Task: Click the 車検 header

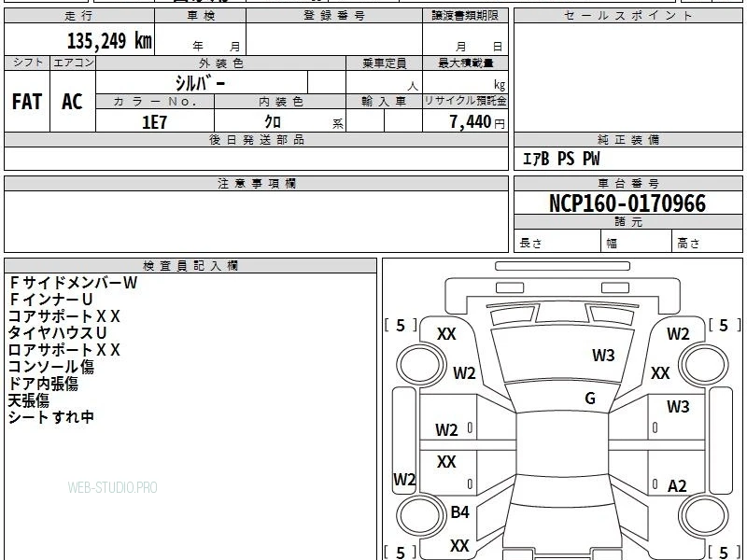Action: click(x=201, y=16)
